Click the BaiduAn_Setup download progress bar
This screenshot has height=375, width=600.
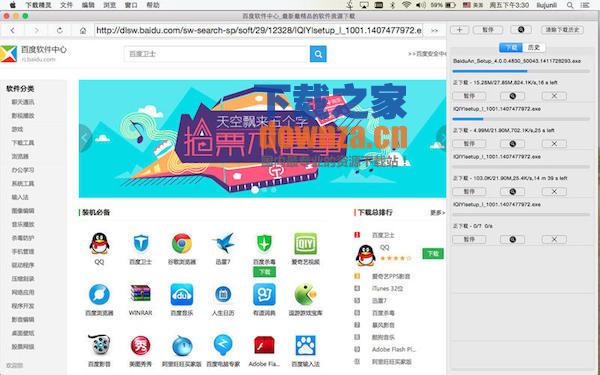click(x=521, y=71)
